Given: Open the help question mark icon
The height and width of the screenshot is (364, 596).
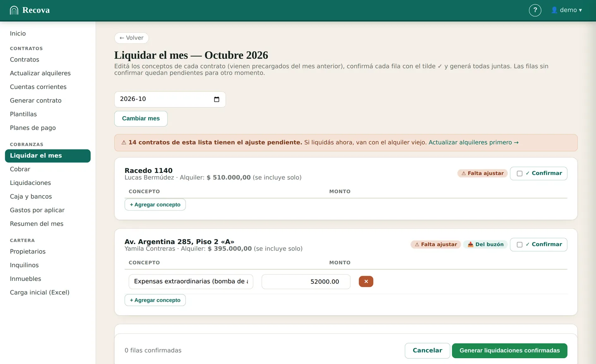Looking at the screenshot, I should [x=535, y=10].
